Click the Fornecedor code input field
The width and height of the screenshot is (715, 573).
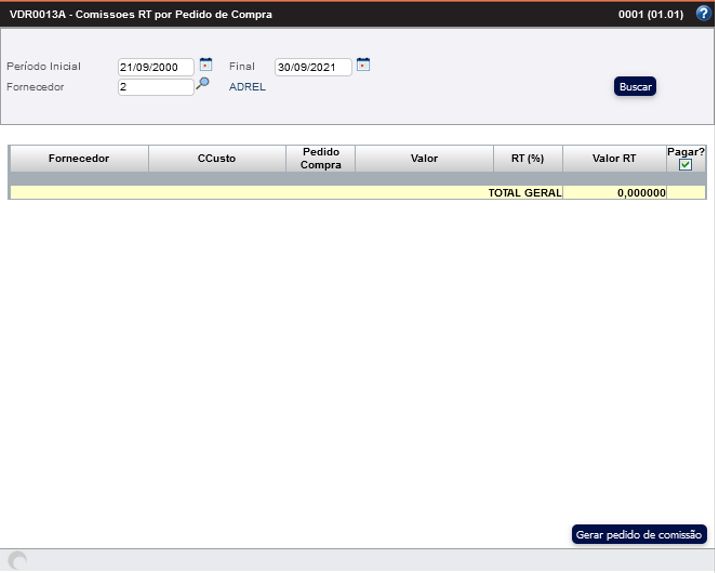point(155,87)
